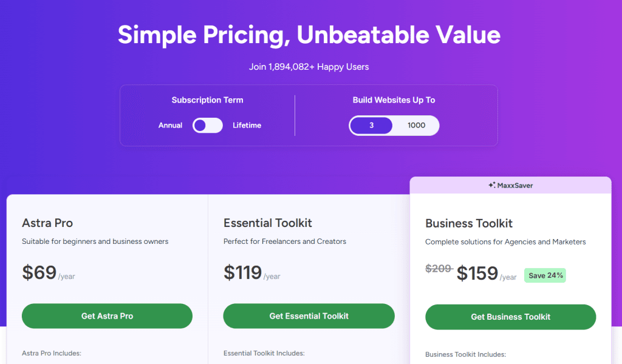Click the $159 discounted price

[477, 274]
